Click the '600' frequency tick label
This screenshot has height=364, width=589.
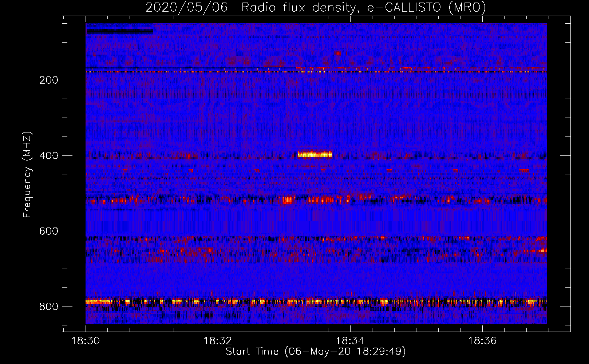tap(49, 232)
